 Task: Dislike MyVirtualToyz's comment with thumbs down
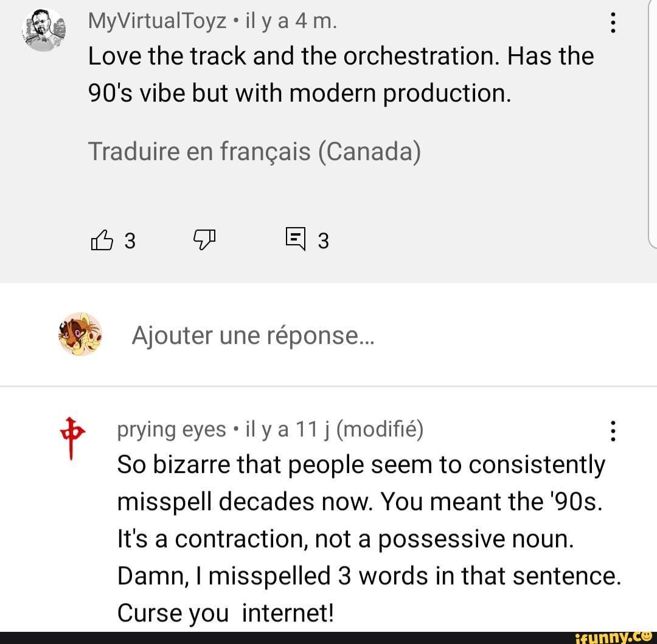pyautogui.click(x=204, y=240)
